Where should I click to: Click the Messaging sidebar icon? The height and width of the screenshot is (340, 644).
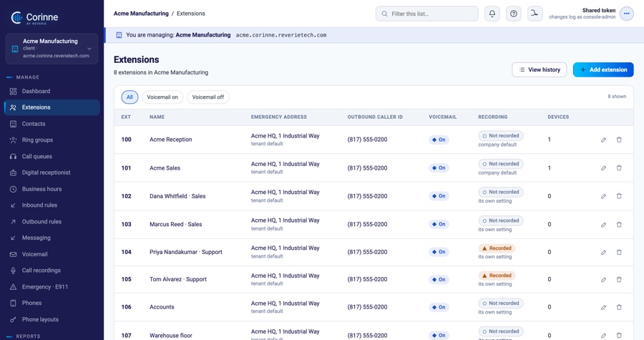(13, 238)
